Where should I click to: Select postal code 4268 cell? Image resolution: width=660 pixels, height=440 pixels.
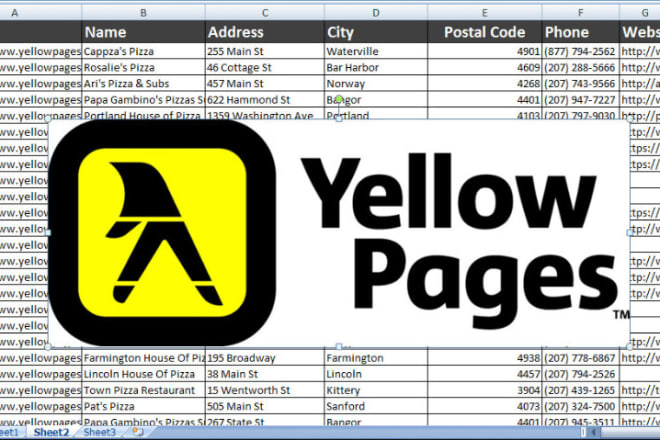[x=484, y=83]
